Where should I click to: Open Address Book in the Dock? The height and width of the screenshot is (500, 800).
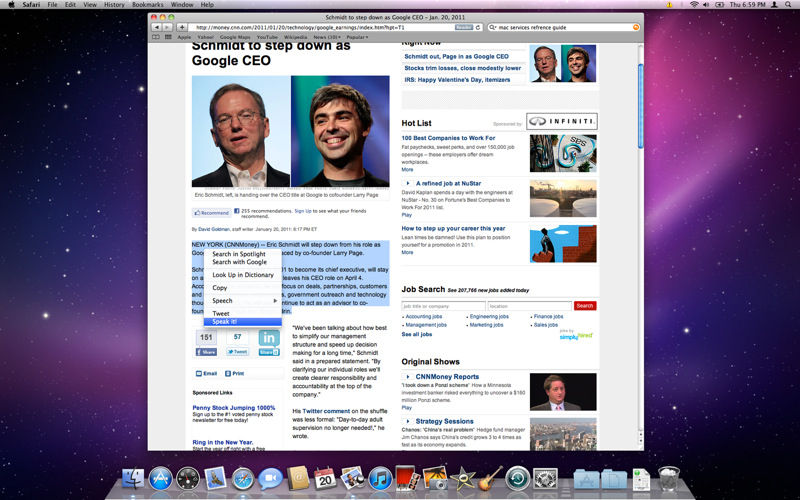pyautogui.click(x=298, y=479)
